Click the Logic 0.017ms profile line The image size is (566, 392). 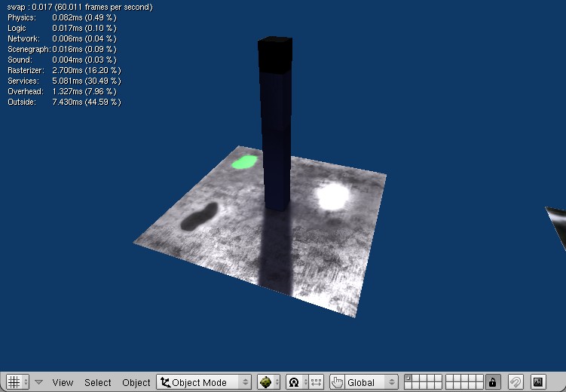tap(62, 28)
